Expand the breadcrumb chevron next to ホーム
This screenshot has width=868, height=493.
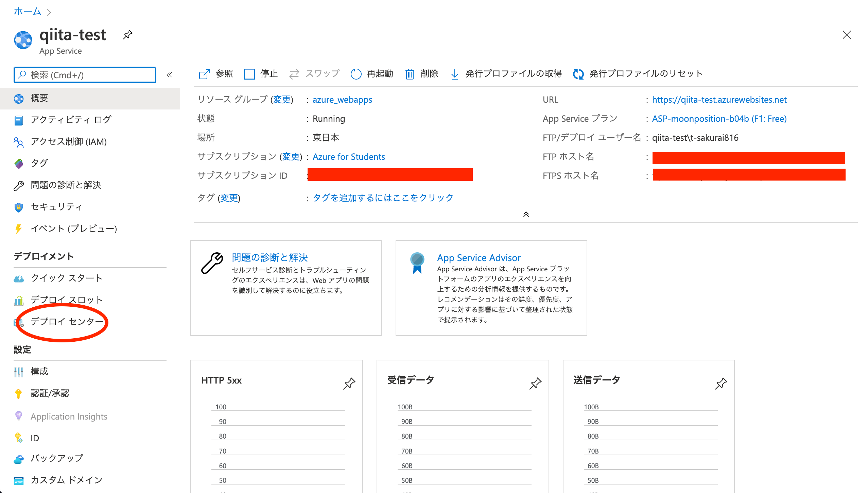coord(50,12)
